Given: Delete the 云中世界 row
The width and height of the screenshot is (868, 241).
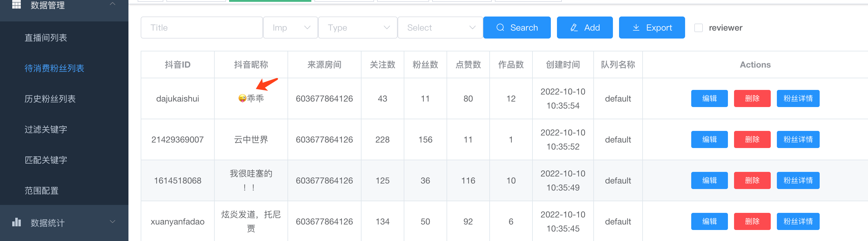Looking at the screenshot, I should tap(752, 139).
